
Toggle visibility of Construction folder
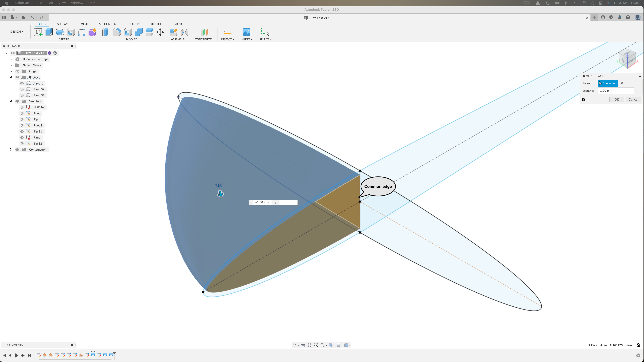point(17,150)
